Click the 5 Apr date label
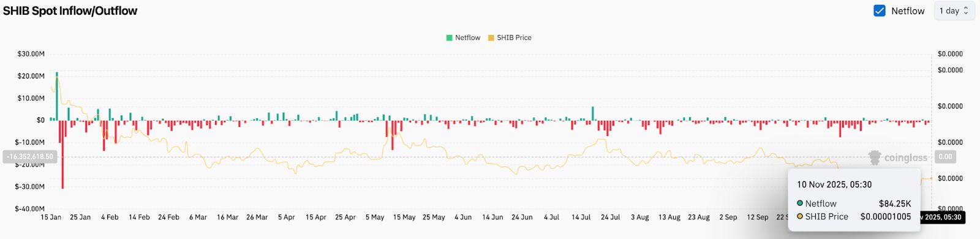Image resolution: width=980 pixels, height=239 pixels. pos(286,217)
